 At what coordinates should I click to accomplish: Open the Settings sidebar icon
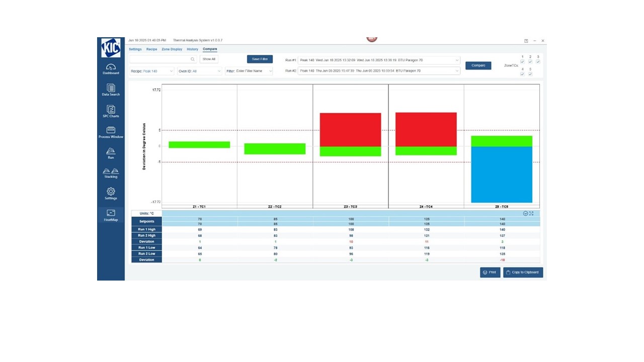pyautogui.click(x=111, y=194)
